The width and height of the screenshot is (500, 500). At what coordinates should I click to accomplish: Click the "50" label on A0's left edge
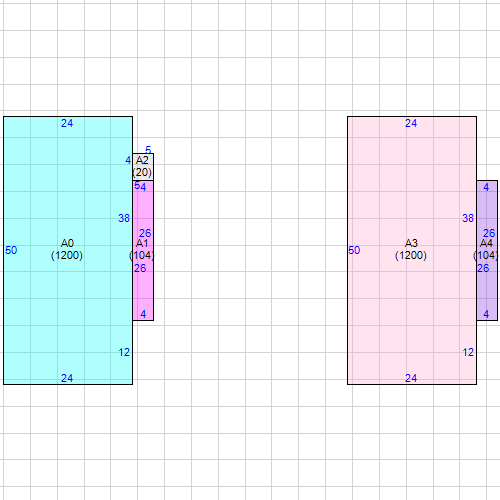11,250
